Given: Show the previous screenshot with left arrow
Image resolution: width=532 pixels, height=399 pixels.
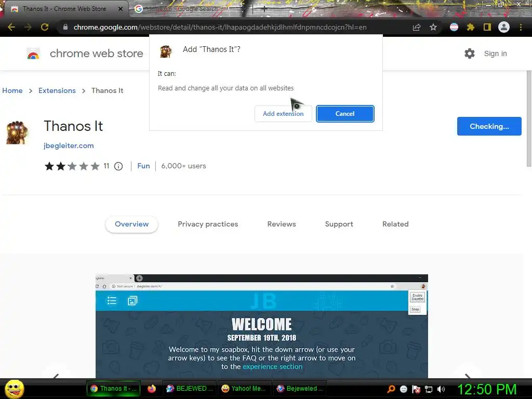Looking at the screenshot, I should click(x=56, y=375).
